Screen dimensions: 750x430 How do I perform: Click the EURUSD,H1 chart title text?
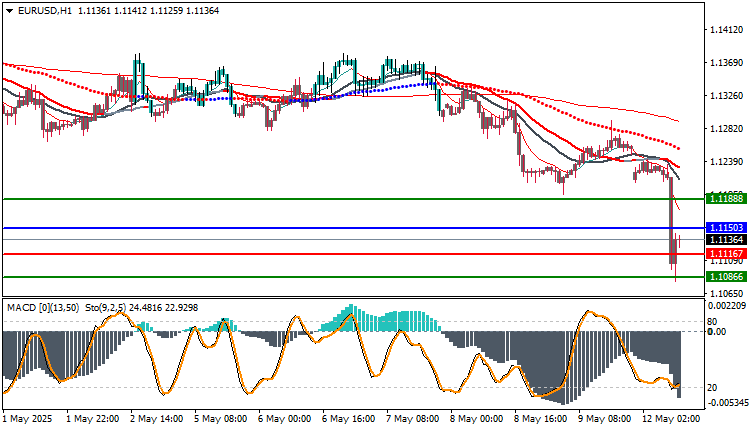(45, 11)
